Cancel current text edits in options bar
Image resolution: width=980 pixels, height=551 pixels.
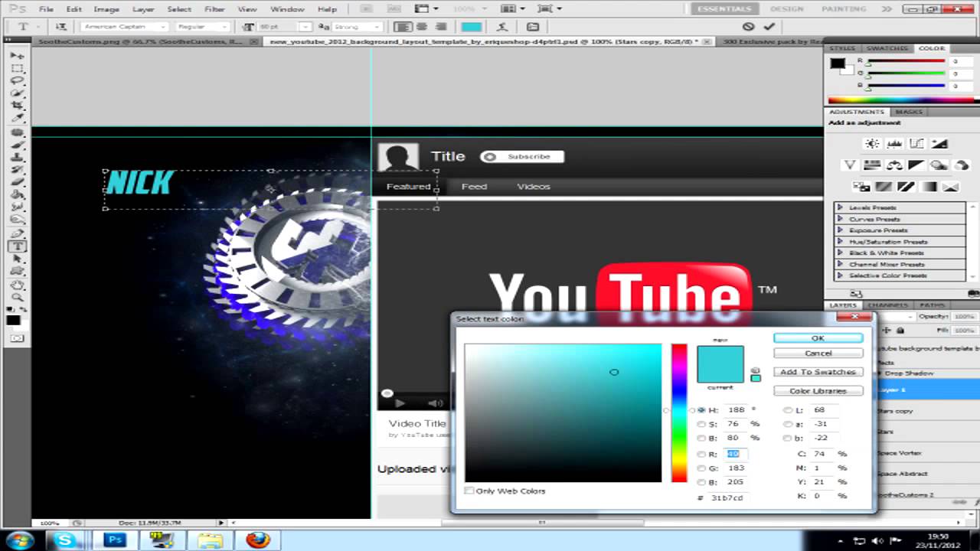tap(749, 27)
